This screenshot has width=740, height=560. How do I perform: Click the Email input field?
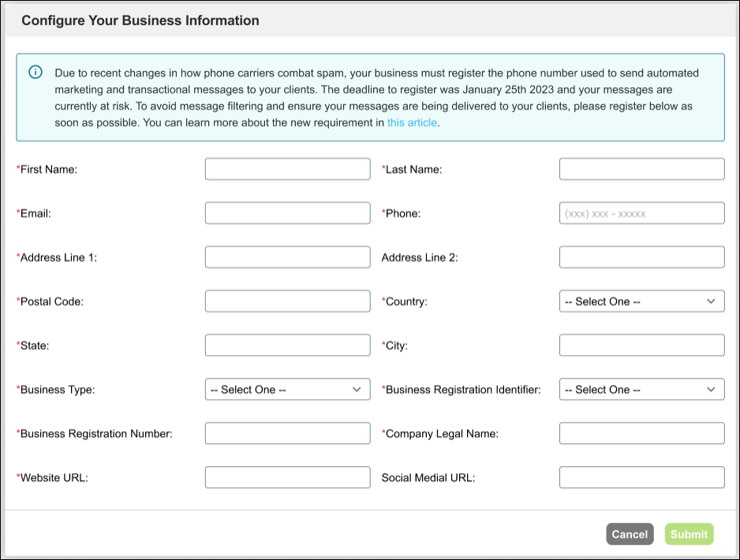coord(287,212)
